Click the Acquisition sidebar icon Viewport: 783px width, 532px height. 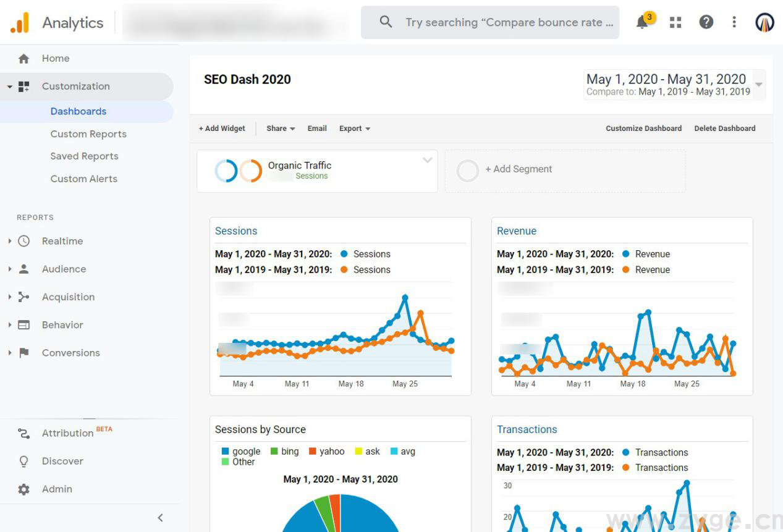(x=23, y=297)
